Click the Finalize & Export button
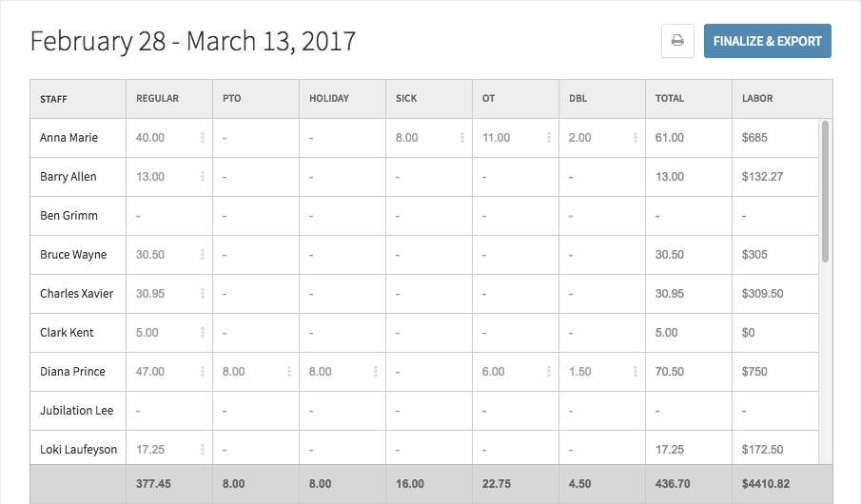 pos(768,41)
